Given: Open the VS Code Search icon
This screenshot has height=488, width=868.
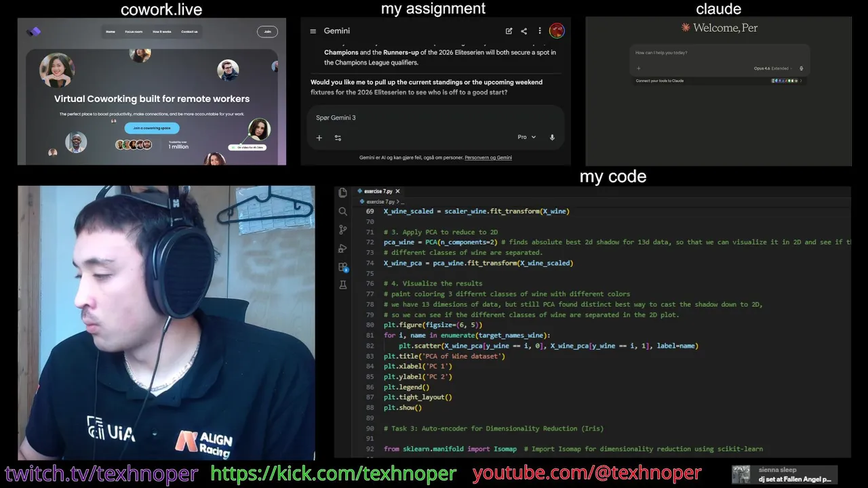Looking at the screenshot, I should [x=342, y=211].
